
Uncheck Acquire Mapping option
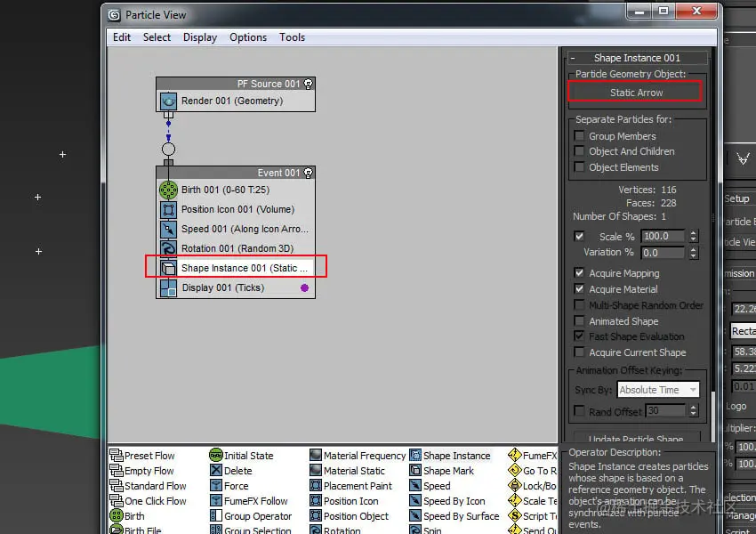(580, 273)
